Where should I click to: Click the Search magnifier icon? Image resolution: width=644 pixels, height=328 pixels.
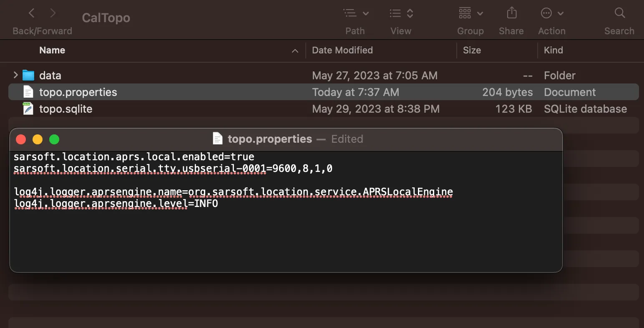(x=620, y=13)
